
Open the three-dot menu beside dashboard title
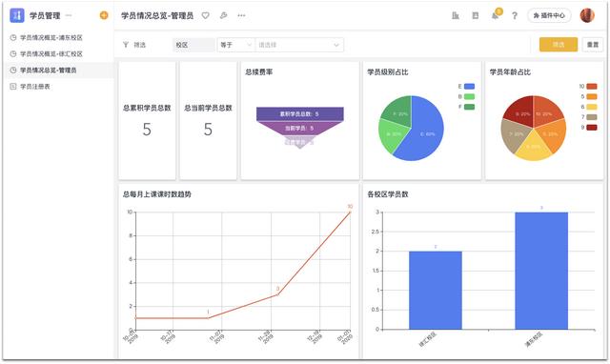[x=241, y=15]
